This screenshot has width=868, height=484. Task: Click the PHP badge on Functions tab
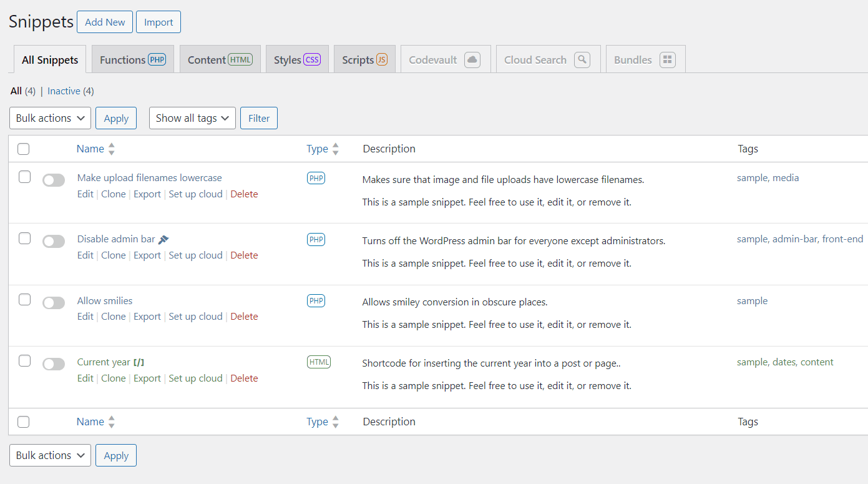coord(157,60)
